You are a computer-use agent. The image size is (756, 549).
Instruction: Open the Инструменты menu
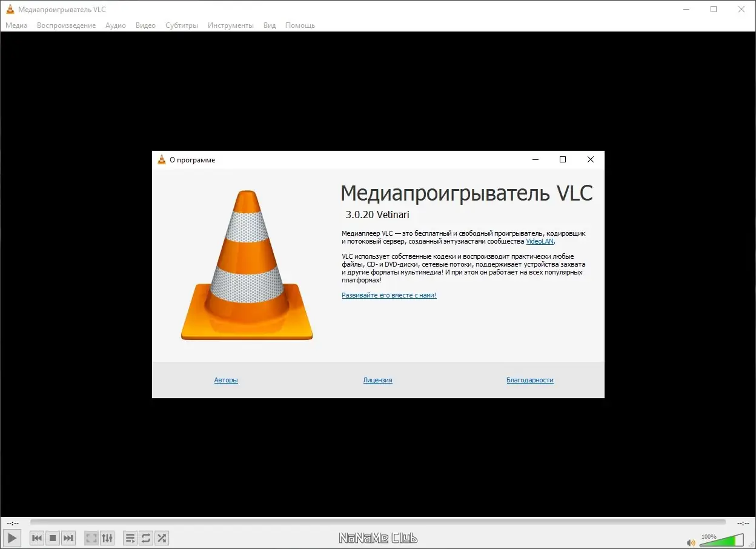(231, 25)
